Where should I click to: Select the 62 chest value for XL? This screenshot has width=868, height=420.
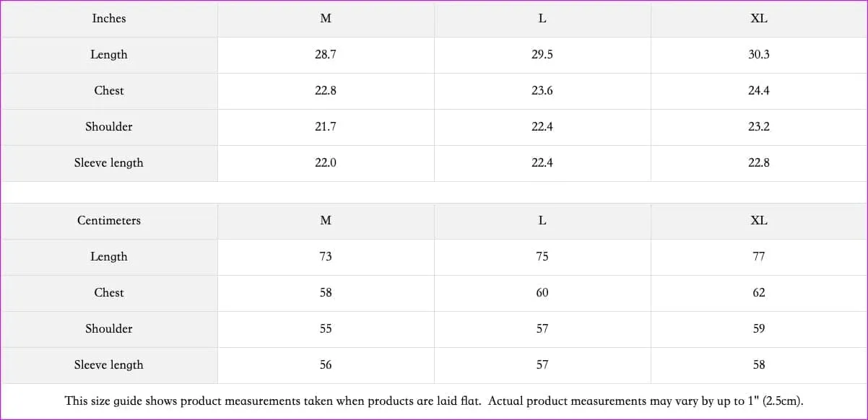[x=758, y=293]
